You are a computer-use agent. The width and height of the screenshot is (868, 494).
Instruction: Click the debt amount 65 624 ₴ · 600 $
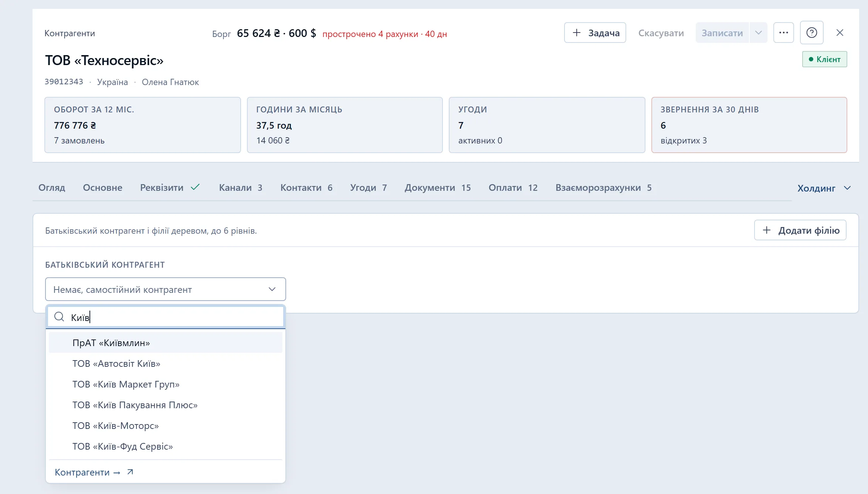[x=276, y=33]
